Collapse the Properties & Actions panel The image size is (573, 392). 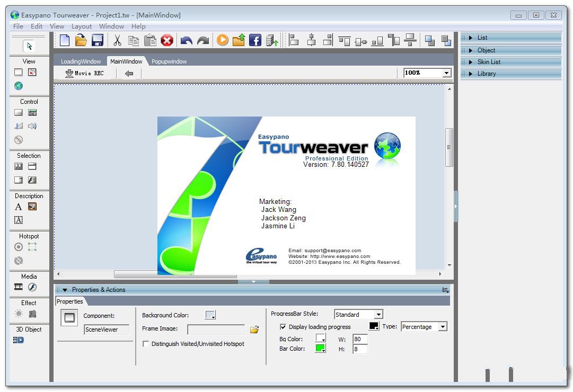click(x=65, y=290)
